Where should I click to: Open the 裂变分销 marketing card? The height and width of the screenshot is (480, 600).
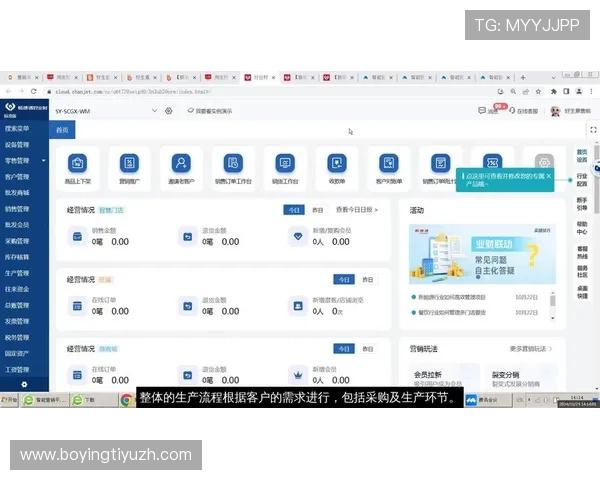[x=520, y=376]
